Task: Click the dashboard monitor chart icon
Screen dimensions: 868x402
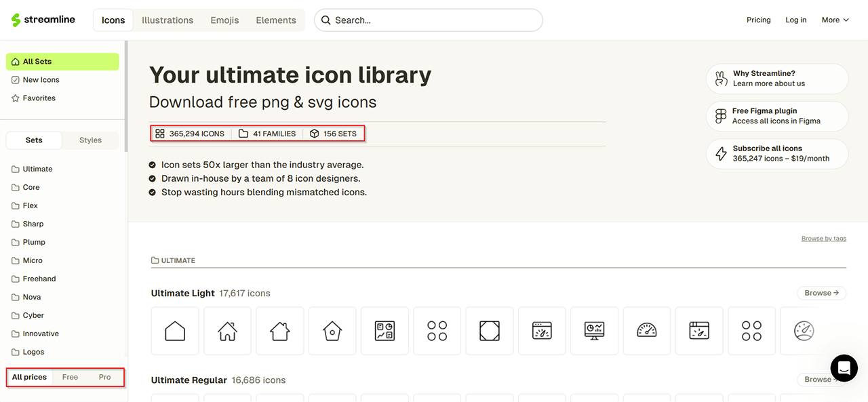Action: (x=595, y=331)
